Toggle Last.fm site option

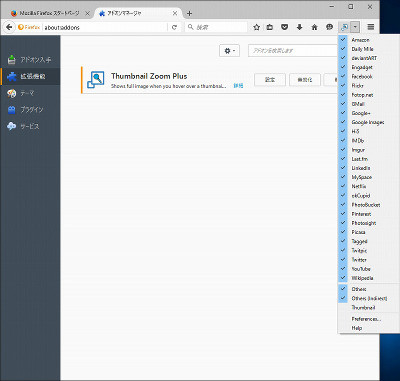368,159
